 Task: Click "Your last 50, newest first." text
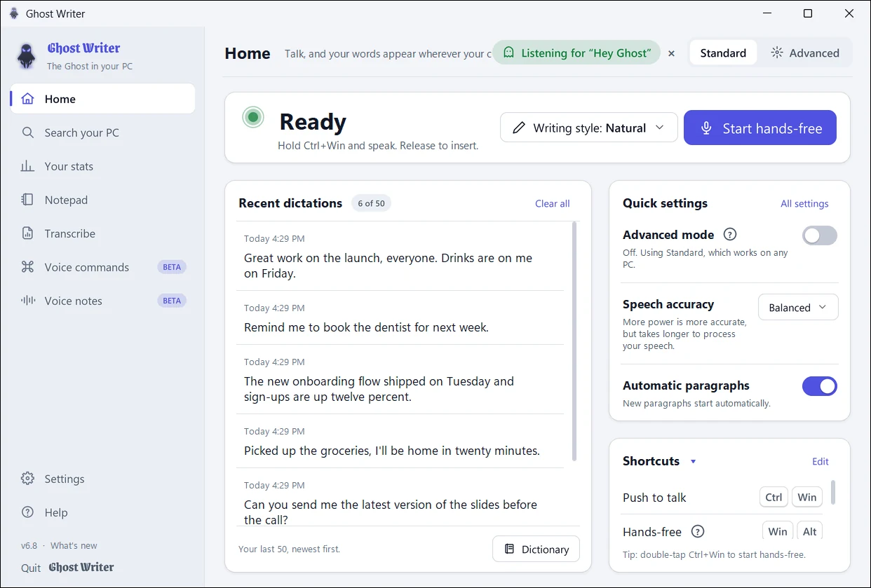[x=289, y=549]
